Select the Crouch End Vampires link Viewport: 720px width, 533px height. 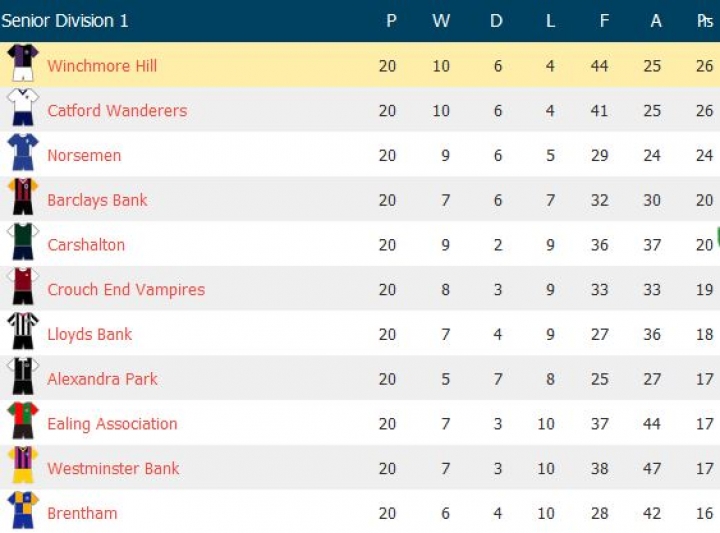[x=126, y=290]
